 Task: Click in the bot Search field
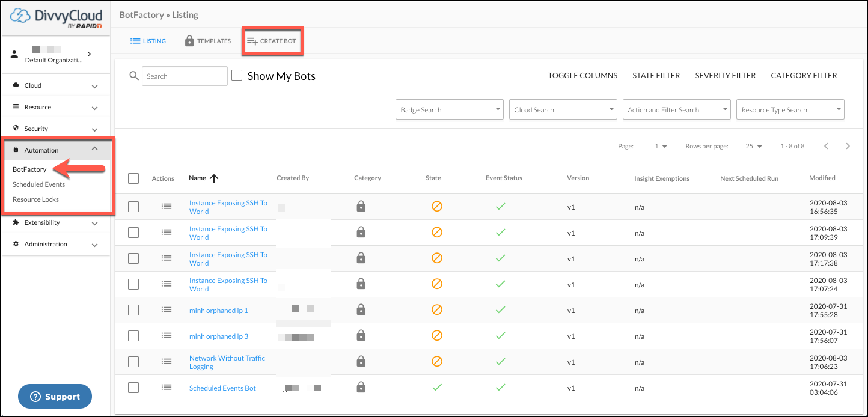click(x=185, y=76)
